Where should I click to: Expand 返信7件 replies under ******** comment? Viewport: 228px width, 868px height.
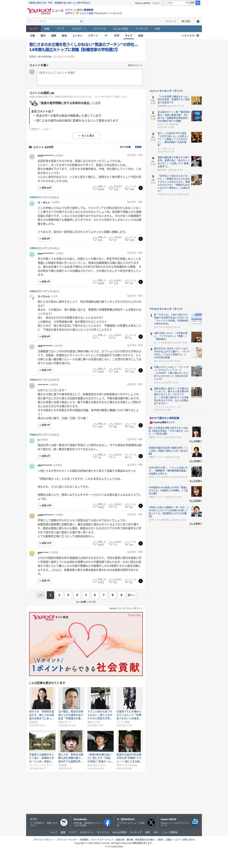[x=45, y=425]
